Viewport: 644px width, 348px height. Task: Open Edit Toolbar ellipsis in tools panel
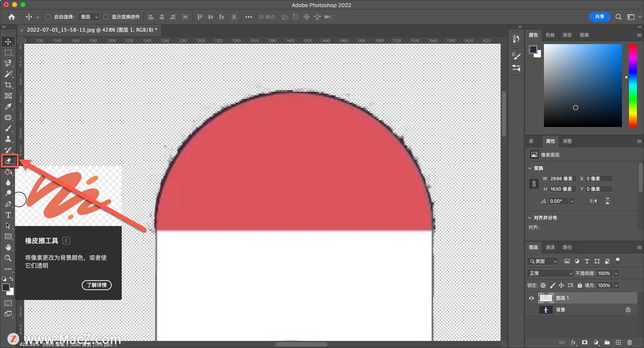tap(8, 269)
